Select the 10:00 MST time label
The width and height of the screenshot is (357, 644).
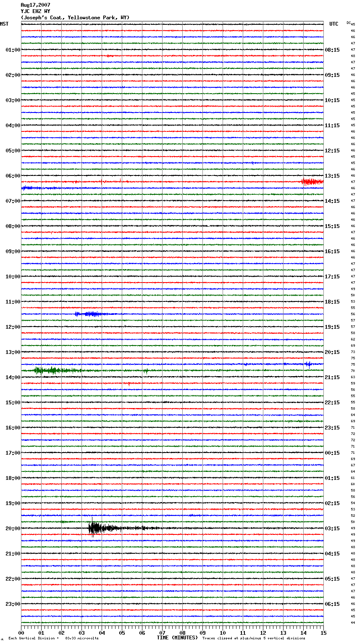(x=13, y=277)
